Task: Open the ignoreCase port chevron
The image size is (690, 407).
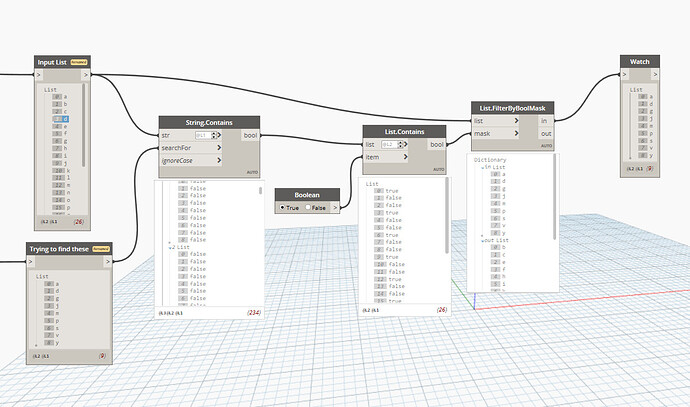Action: coord(219,160)
